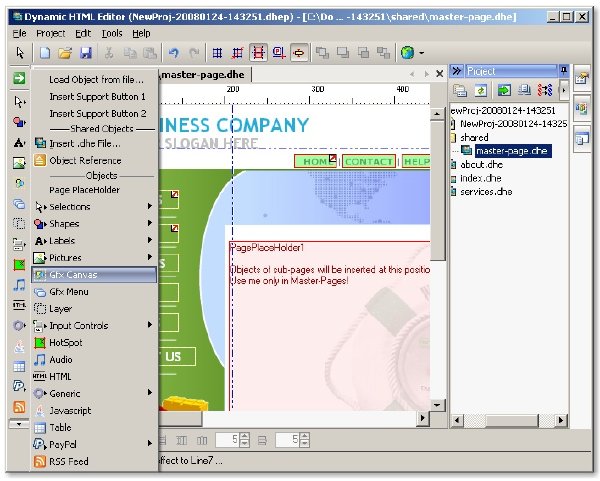This screenshot has width=600, height=481.
Task: Click the pointer arrow tool in the top toolbar
Action: point(20,53)
